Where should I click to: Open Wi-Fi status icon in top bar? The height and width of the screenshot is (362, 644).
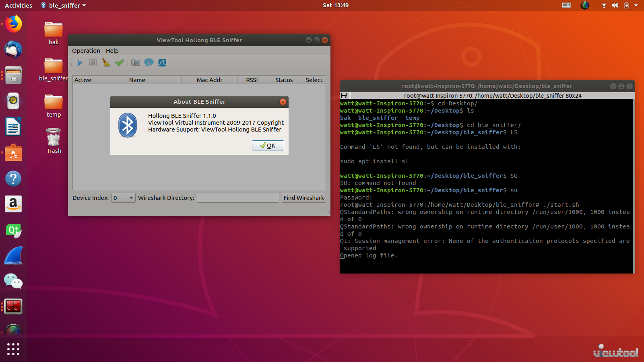click(604, 5)
